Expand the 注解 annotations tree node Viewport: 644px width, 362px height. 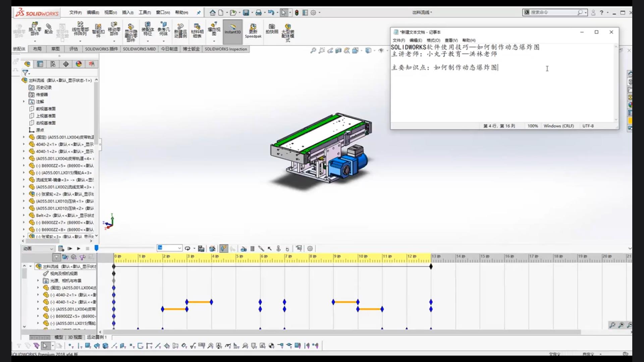[x=24, y=101]
